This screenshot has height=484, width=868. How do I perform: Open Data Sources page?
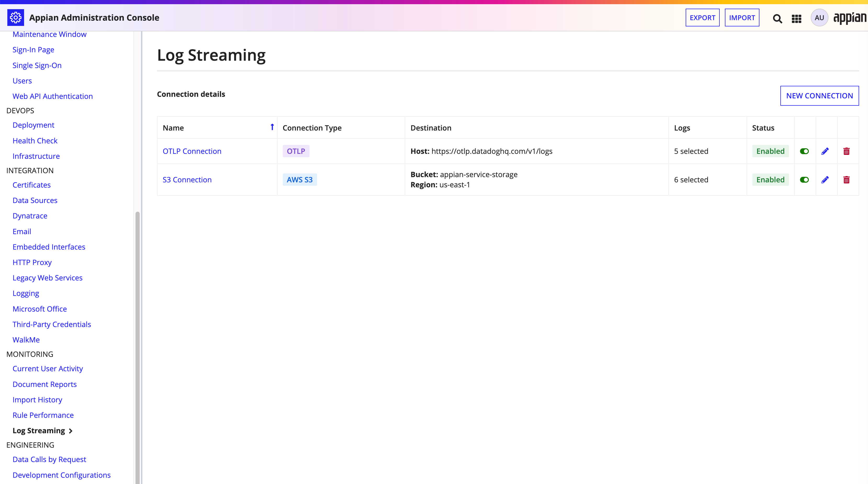click(35, 201)
